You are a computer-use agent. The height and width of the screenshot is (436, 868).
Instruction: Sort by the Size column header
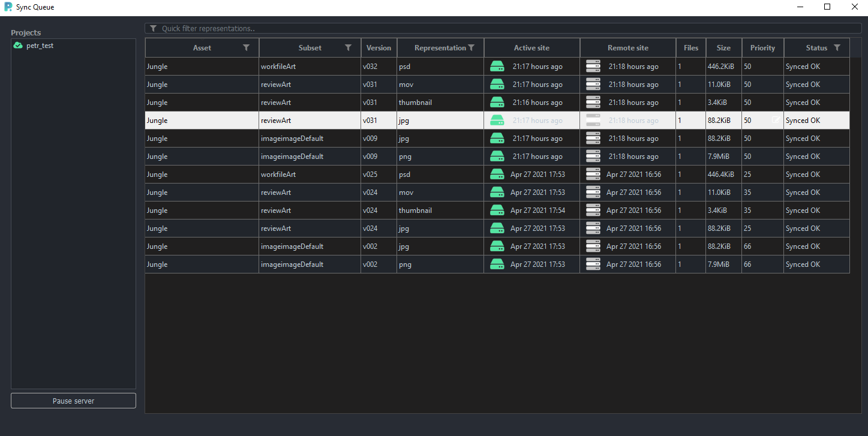[723, 48]
